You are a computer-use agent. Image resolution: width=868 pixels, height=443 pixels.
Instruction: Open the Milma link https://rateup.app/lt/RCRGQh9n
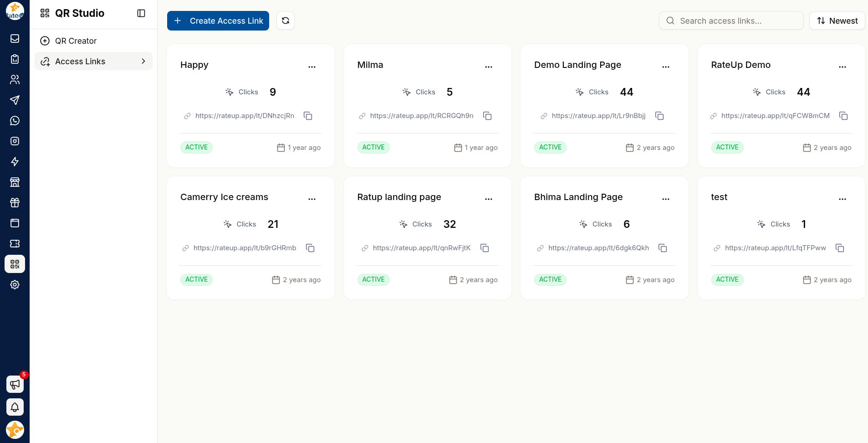coord(422,116)
